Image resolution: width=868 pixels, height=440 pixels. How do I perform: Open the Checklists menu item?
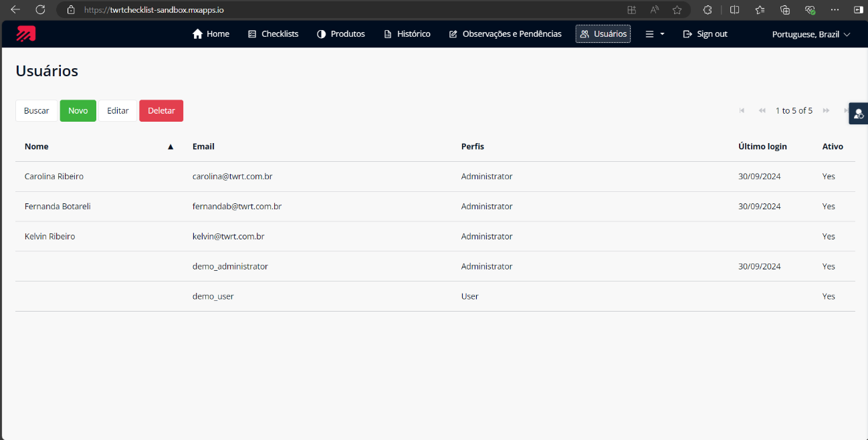273,34
